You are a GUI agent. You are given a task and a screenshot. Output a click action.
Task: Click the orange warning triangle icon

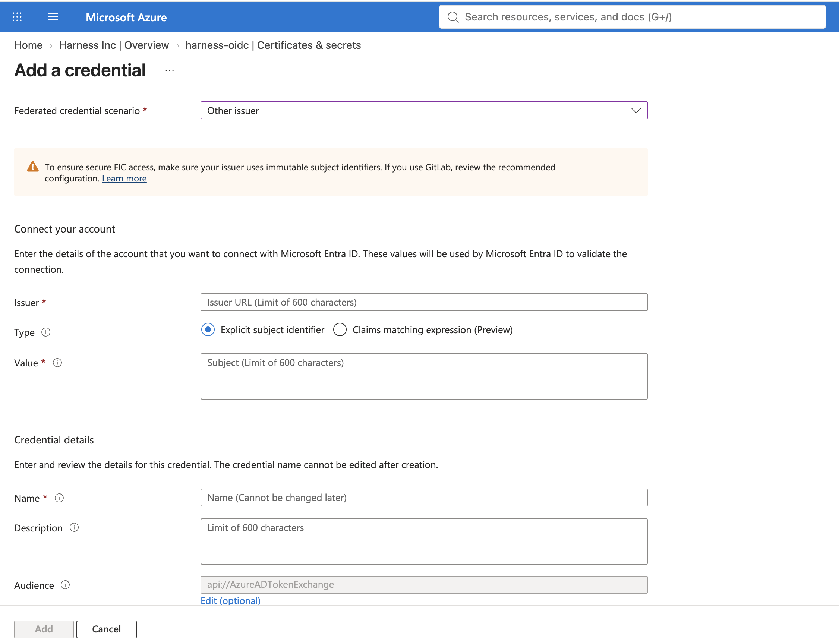pos(33,167)
